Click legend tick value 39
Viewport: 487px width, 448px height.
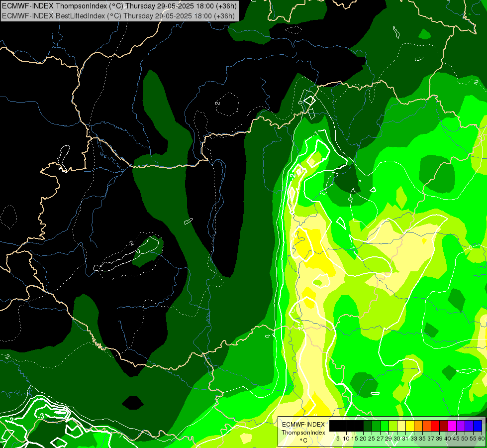[x=439, y=439]
